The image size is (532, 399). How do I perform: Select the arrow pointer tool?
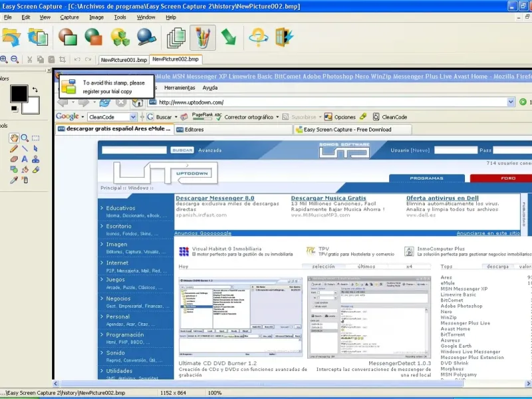(x=35, y=148)
